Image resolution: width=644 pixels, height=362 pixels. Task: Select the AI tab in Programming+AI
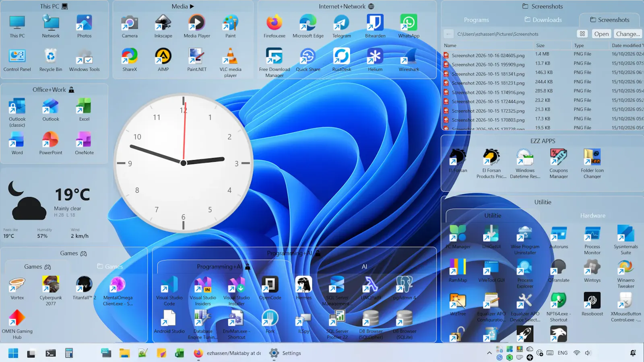tap(364, 266)
